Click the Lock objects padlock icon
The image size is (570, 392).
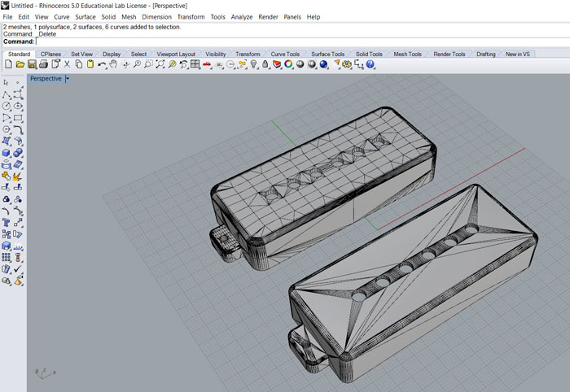(x=265, y=64)
